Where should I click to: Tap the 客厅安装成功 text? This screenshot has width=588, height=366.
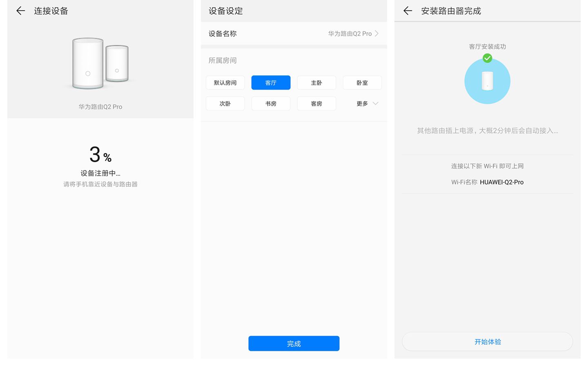click(487, 47)
